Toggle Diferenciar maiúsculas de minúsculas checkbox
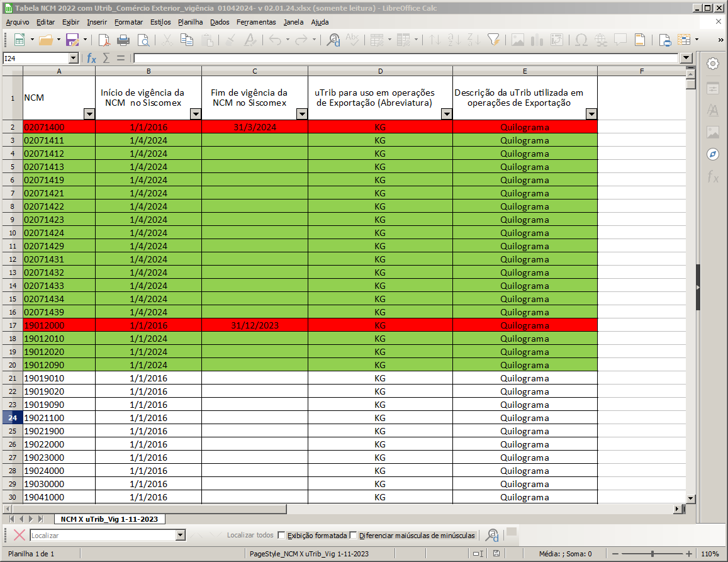This screenshot has width=728, height=562. tap(353, 535)
